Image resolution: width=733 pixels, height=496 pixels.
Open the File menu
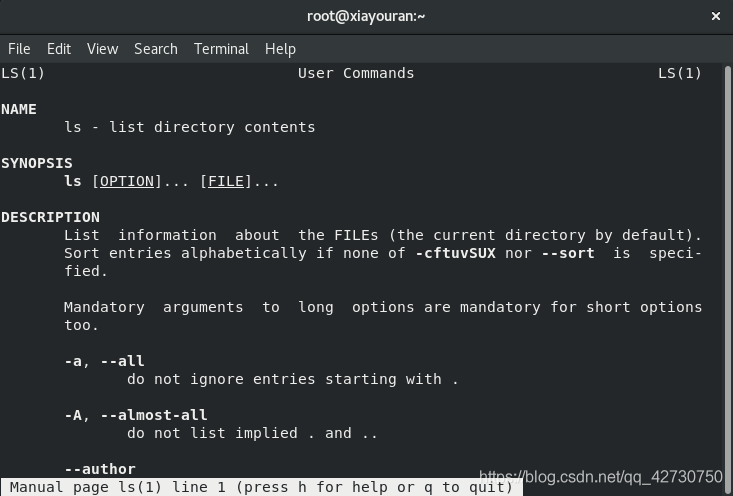coord(19,49)
